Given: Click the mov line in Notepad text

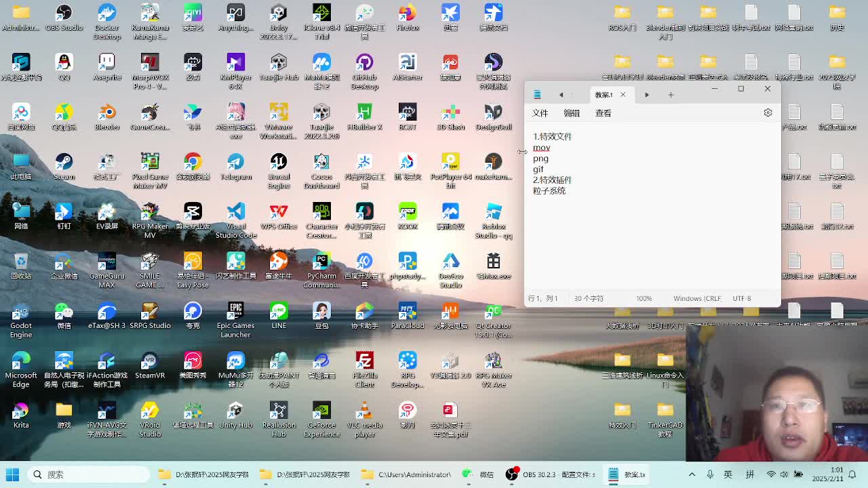Looking at the screenshot, I should pos(541,148).
